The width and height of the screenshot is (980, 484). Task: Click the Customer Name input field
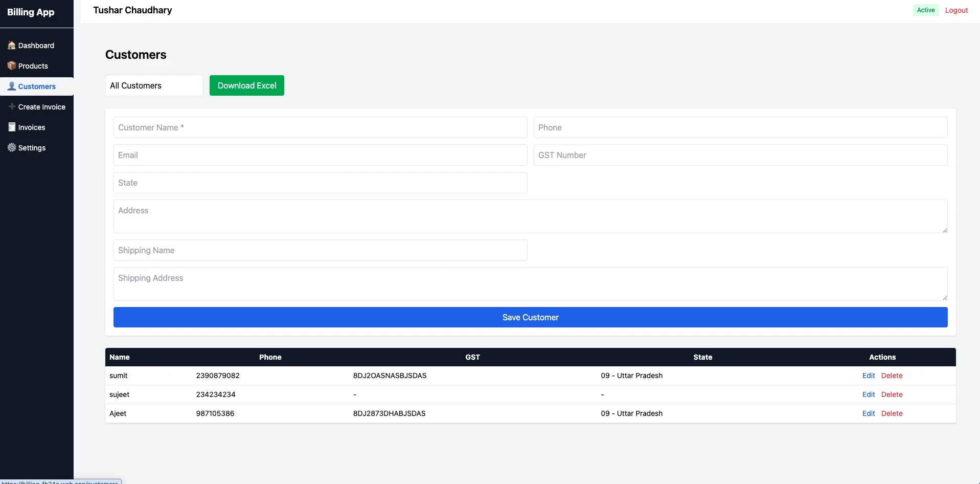[320, 127]
